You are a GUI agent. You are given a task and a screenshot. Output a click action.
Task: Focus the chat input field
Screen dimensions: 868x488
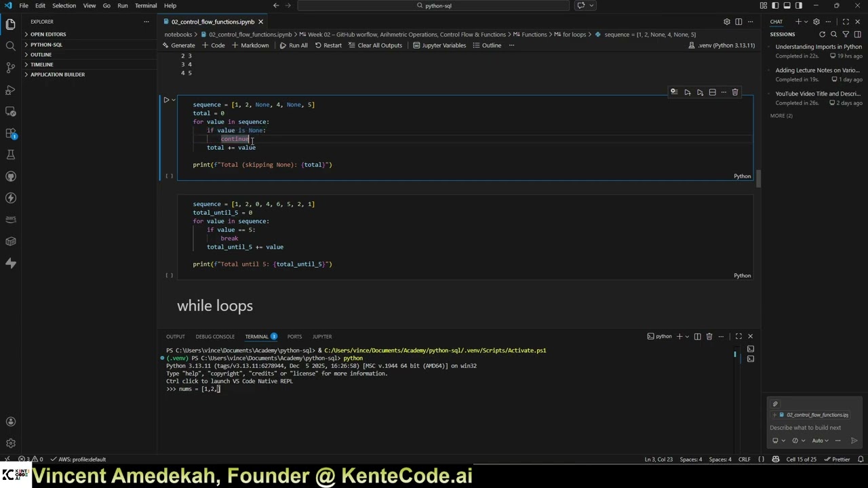[815, 428]
